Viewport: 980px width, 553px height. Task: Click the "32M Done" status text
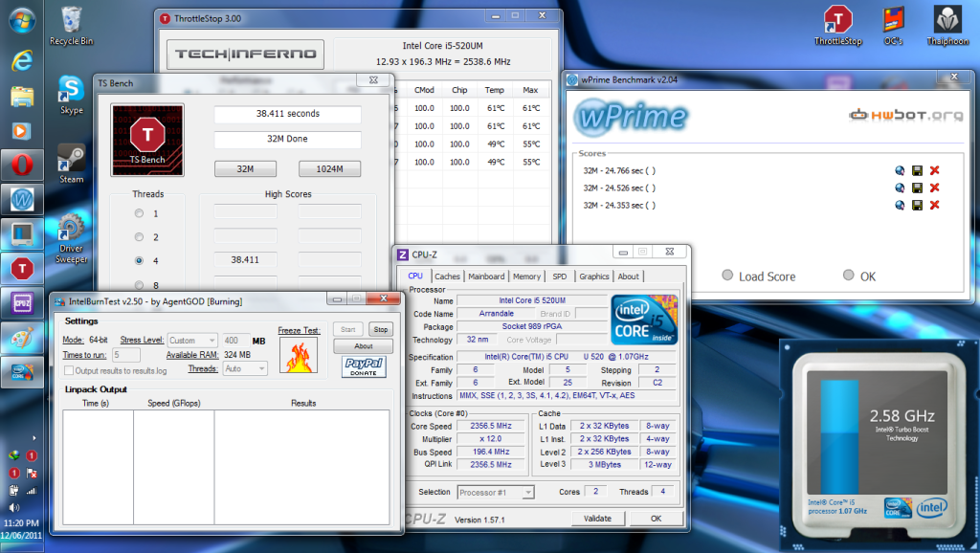[287, 139]
